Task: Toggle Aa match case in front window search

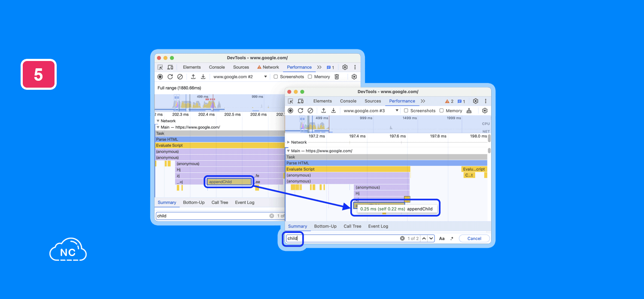Action: (x=442, y=238)
